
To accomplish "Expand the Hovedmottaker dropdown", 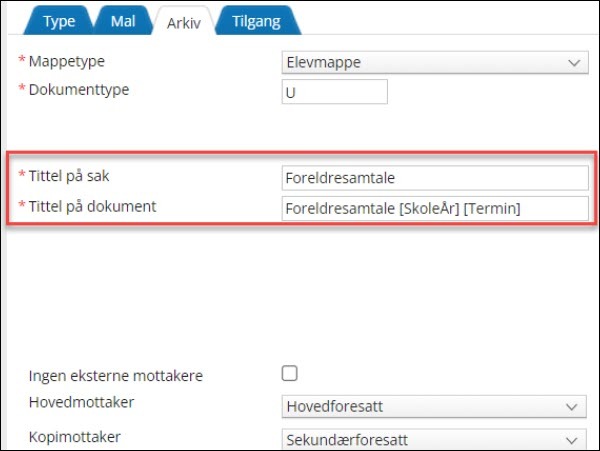I will (434, 407).
